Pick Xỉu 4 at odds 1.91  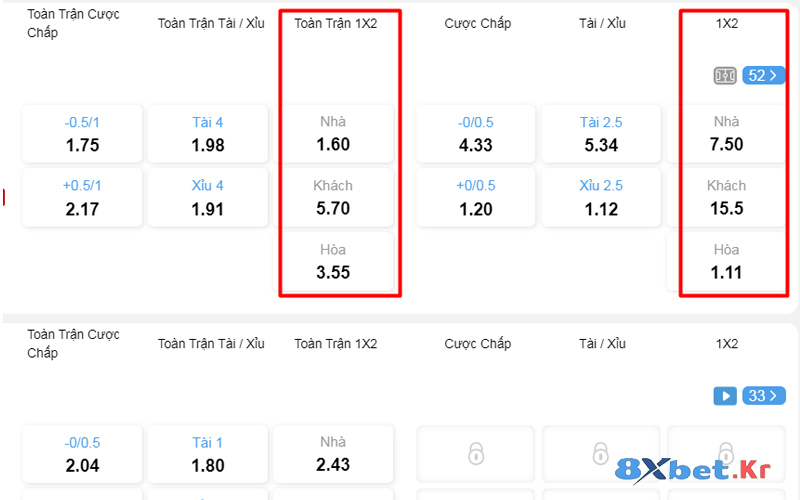click(x=208, y=198)
